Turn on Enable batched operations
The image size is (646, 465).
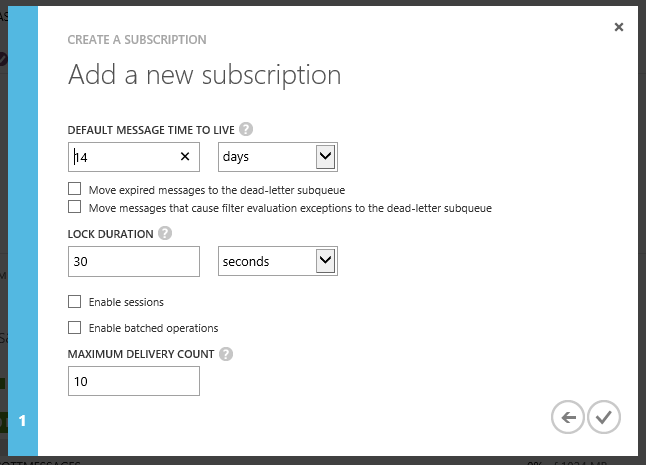pyautogui.click(x=75, y=327)
